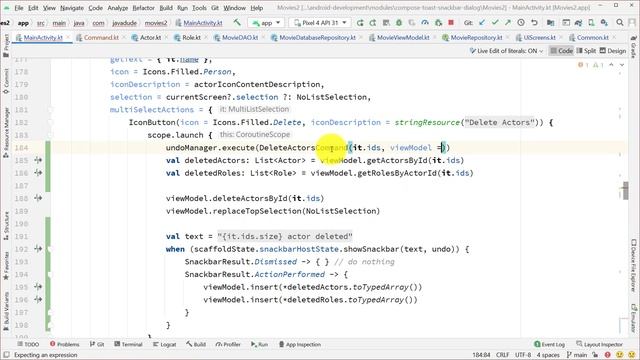Switch to the UIScreens.kt tab
This screenshot has height=360, width=640.
(x=539, y=38)
